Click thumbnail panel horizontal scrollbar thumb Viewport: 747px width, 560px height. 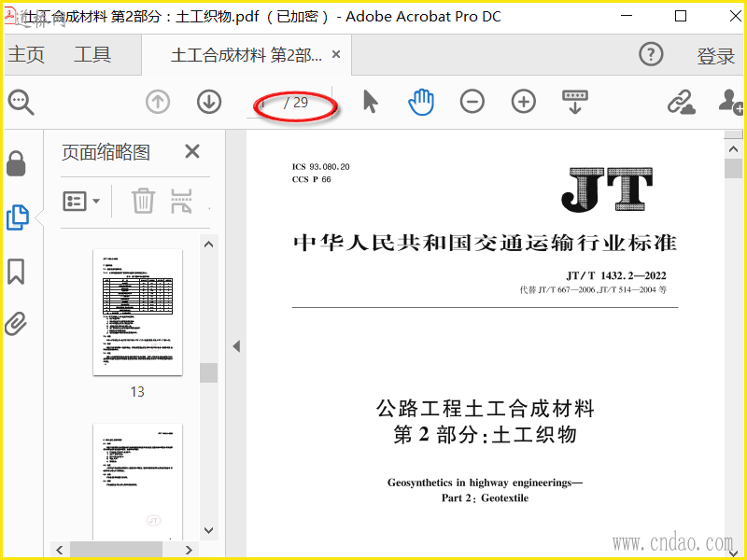click(x=116, y=550)
